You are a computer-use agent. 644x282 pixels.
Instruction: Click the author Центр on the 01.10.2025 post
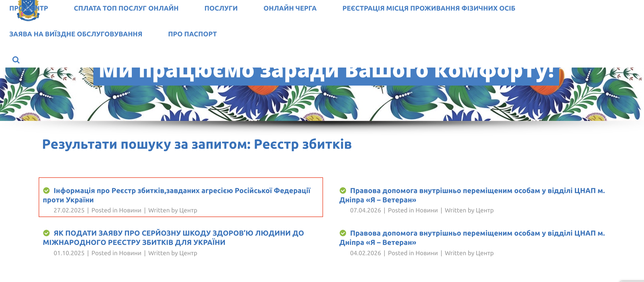(188, 253)
